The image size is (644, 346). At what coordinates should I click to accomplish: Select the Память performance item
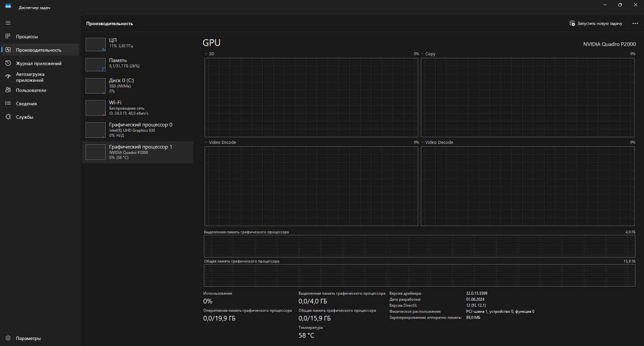(x=137, y=63)
